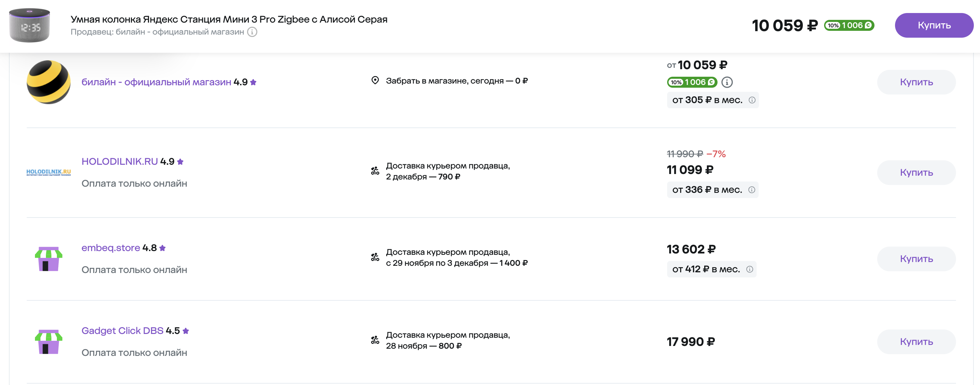Viewport: 980px width, 385px height.
Task: Click info icon next to 412 ₽ installment
Action: coord(749,269)
